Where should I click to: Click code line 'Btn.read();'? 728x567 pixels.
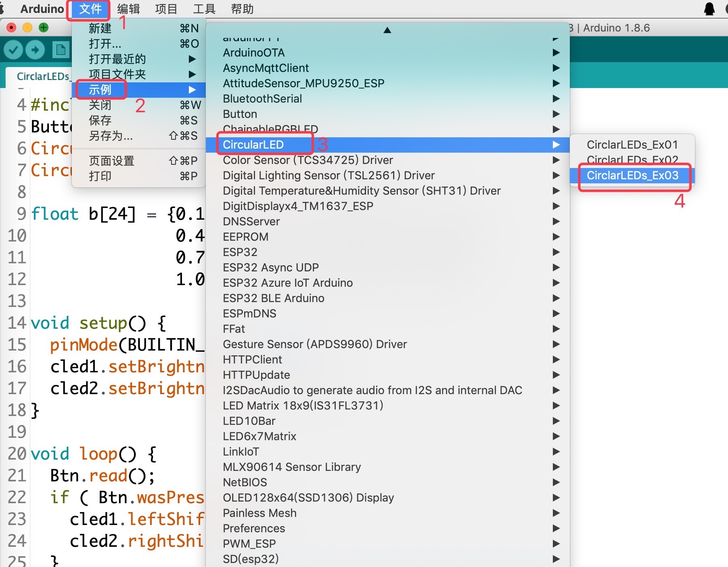[x=103, y=476]
